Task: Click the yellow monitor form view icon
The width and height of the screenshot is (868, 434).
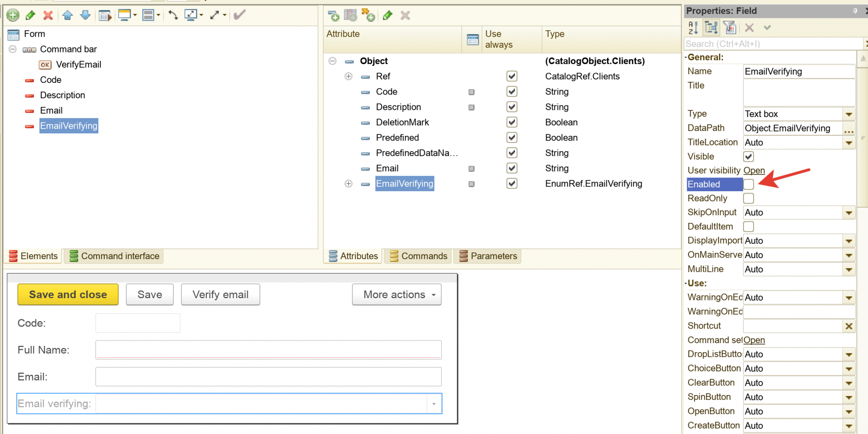Action: point(125,15)
